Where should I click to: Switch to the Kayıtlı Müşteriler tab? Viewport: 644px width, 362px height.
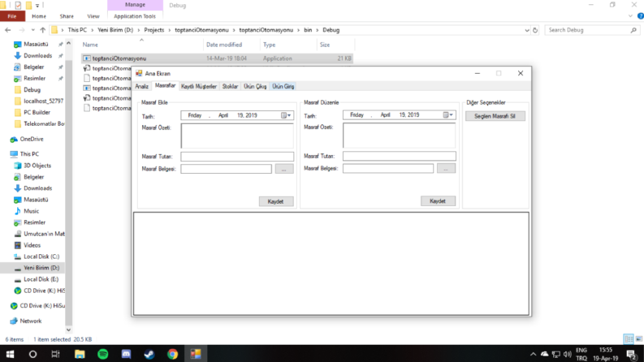click(x=199, y=86)
